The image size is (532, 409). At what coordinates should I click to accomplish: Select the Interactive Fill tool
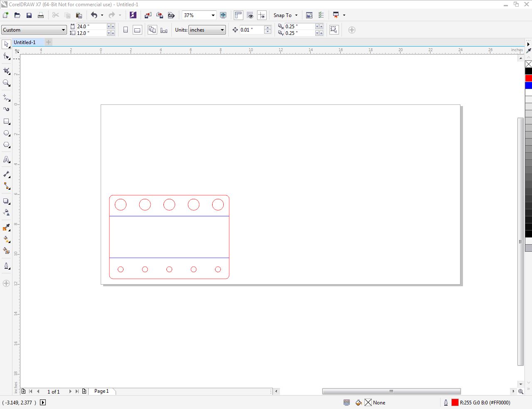(x=6, y=239)
